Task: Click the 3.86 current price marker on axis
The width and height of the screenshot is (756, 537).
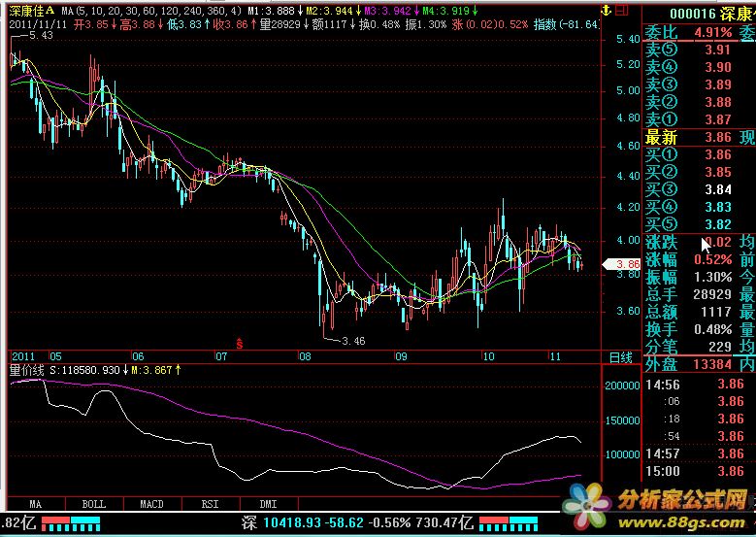Action: pyautogui.click(x=621, y=264)
